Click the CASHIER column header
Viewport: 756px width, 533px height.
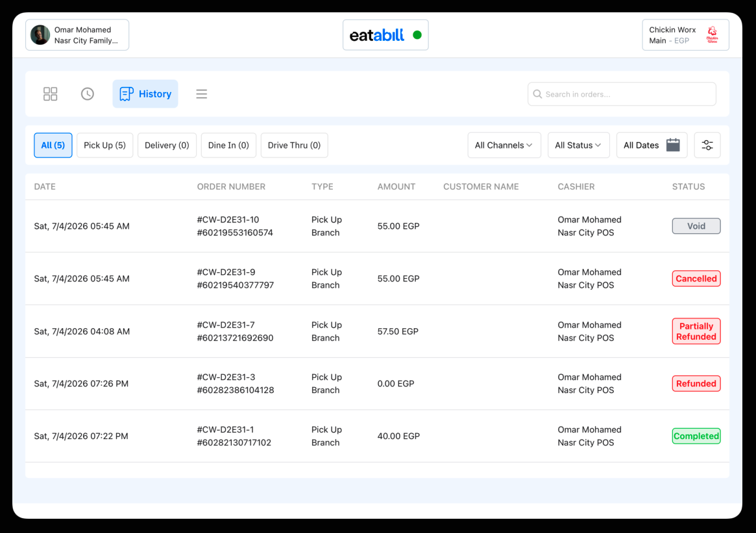tap(576, 187)
